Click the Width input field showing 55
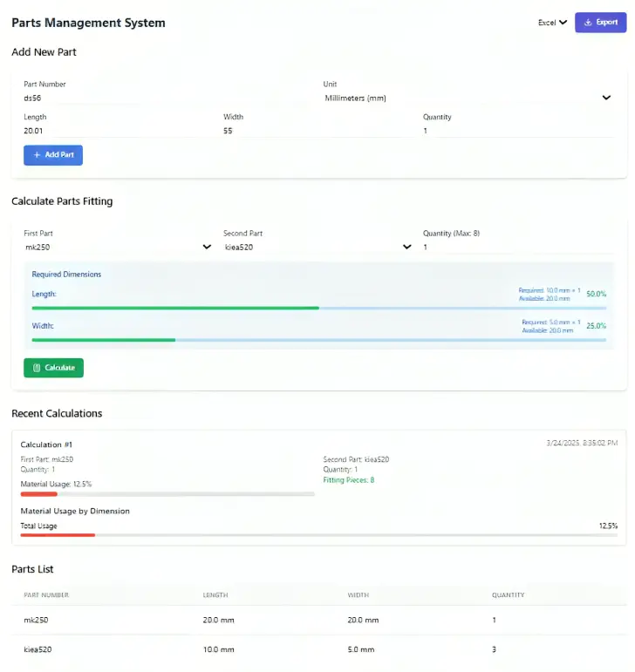Screen dimensions: 635x672 point(317,131)
